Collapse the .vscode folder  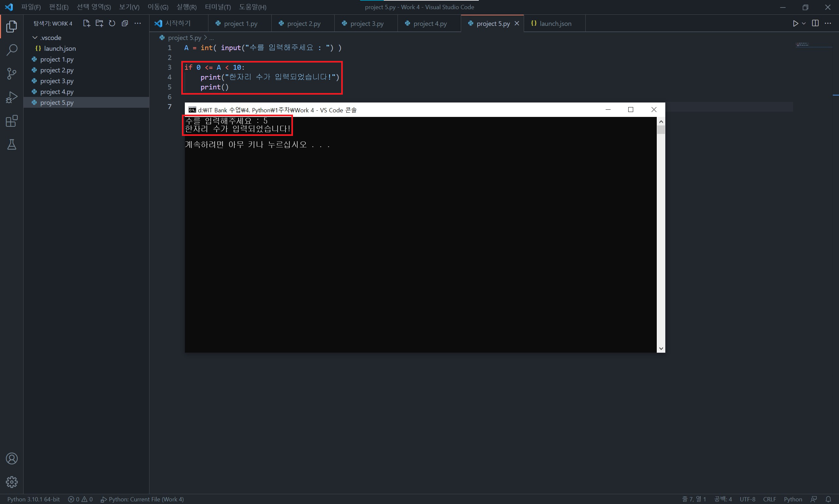point(35,37)
